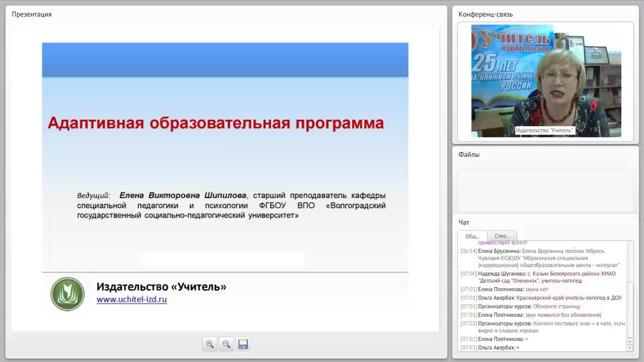Switch to the Спис... chat tab
The width and height of the screenshot is (644, 362).
coord(502,236)
